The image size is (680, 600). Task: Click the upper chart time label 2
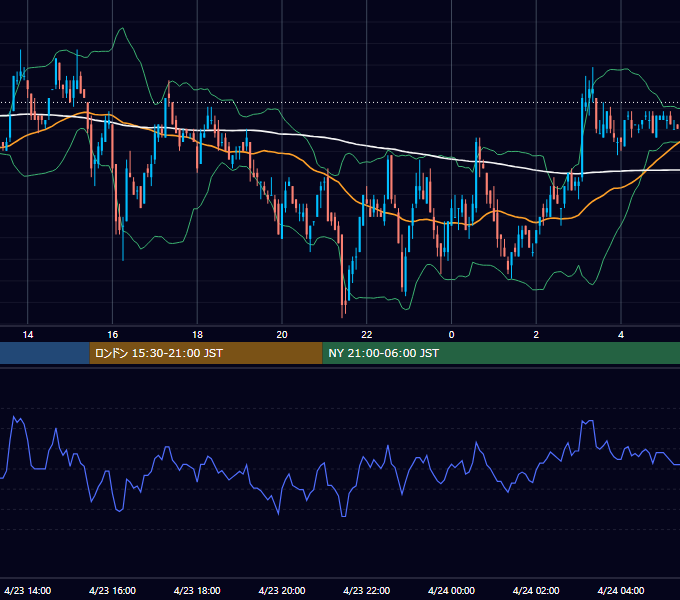tap(536, 335)
